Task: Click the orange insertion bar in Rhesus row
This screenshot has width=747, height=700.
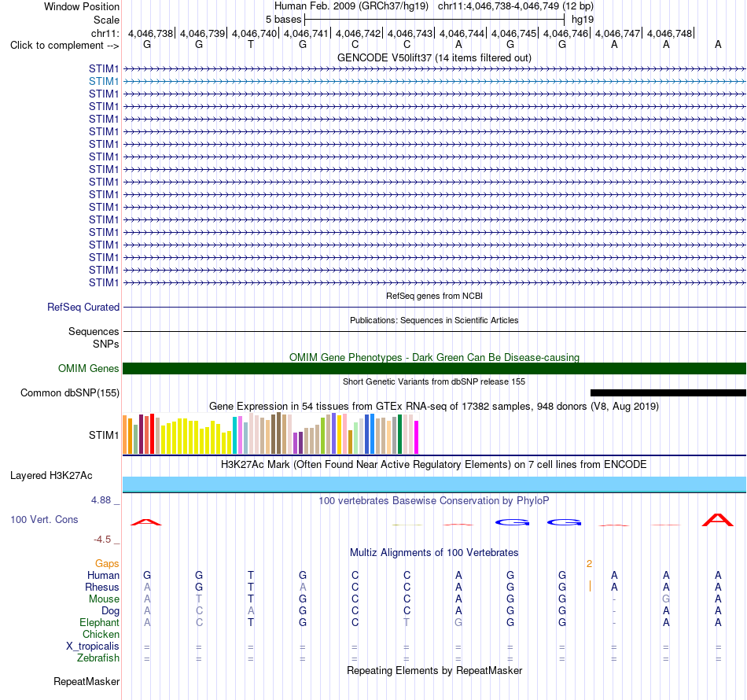Action: point(590,586)
